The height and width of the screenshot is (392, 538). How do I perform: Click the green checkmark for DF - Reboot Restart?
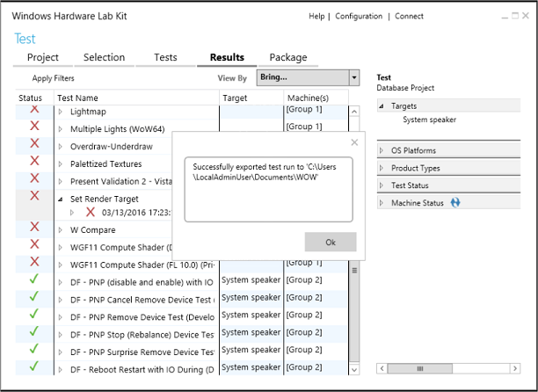click(x=33, y=366)
